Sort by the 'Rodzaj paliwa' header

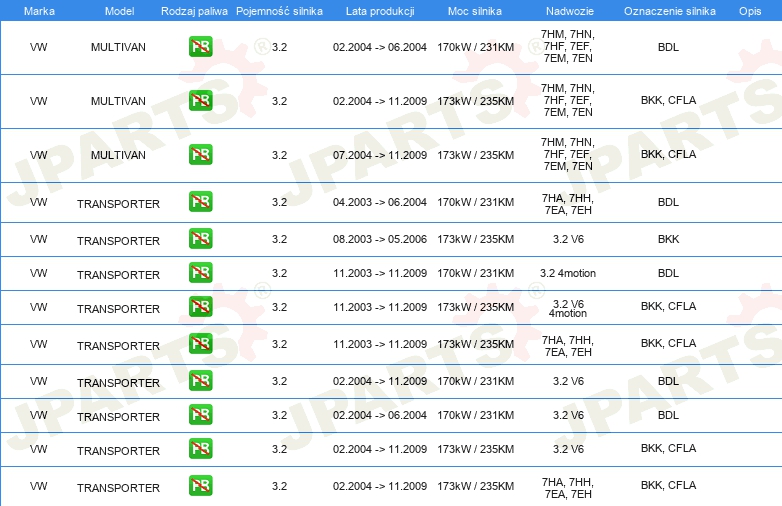pos(194,11)
